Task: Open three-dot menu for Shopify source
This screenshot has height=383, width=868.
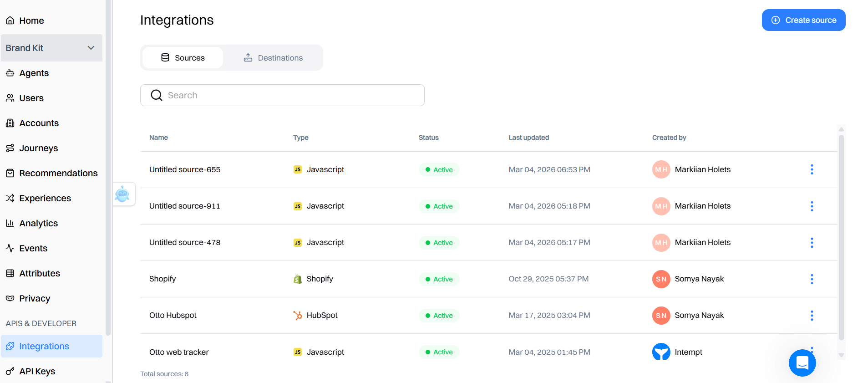Action: (812, 279)
